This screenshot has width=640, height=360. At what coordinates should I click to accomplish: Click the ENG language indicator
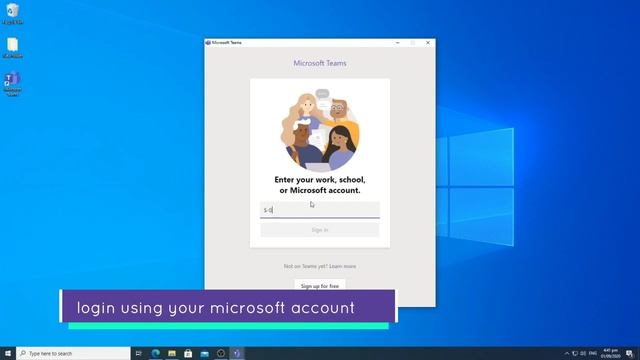593,353
